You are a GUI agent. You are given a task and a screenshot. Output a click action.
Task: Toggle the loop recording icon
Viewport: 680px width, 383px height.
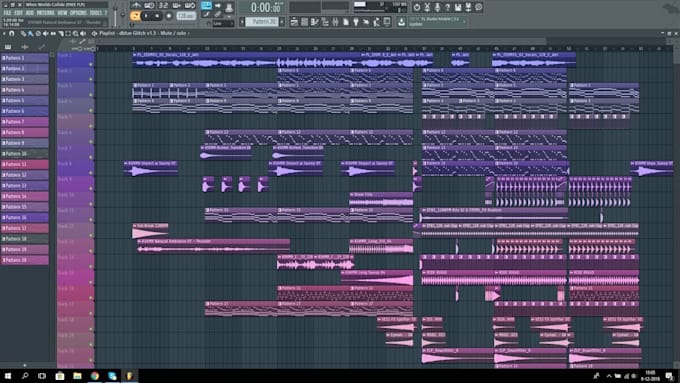pos(190,6)
